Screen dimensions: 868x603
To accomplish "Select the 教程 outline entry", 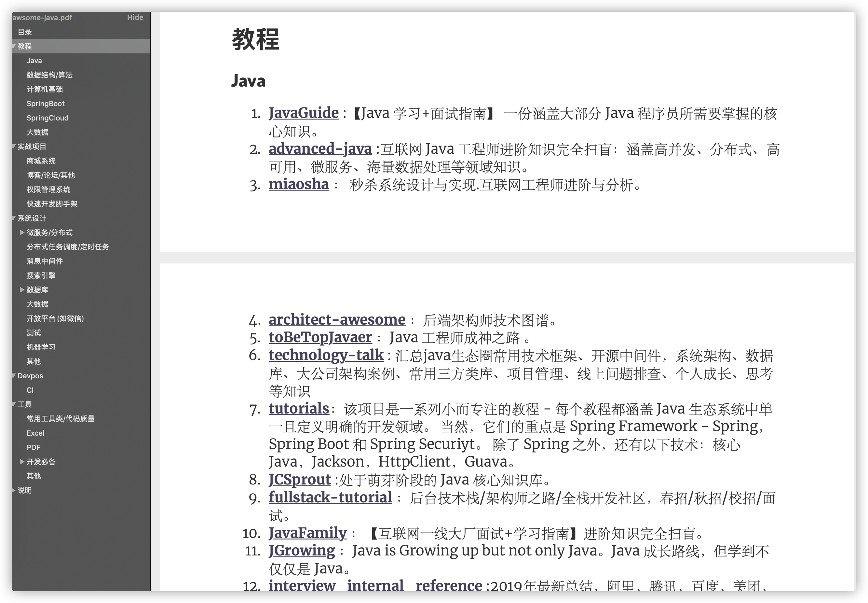I will (24, 47).
